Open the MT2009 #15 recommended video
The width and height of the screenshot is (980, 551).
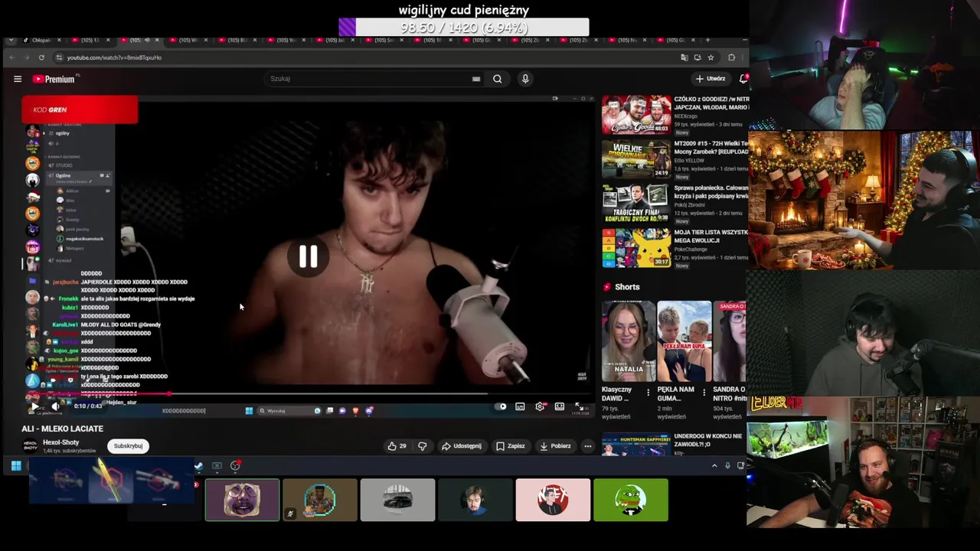point(636,159)
